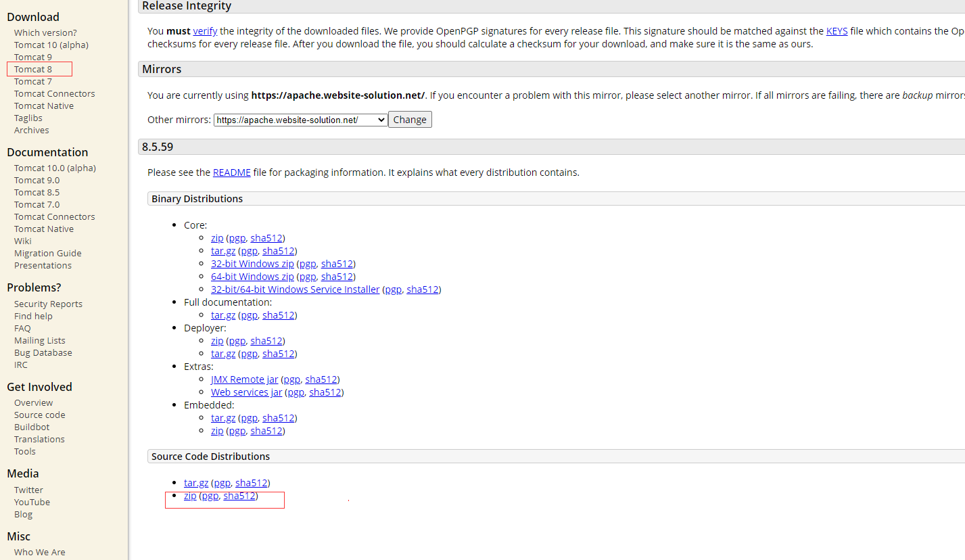Open the FAQ page
Image resolution: width=965 pixels, height=560 pixels.
tap(22, 328)
